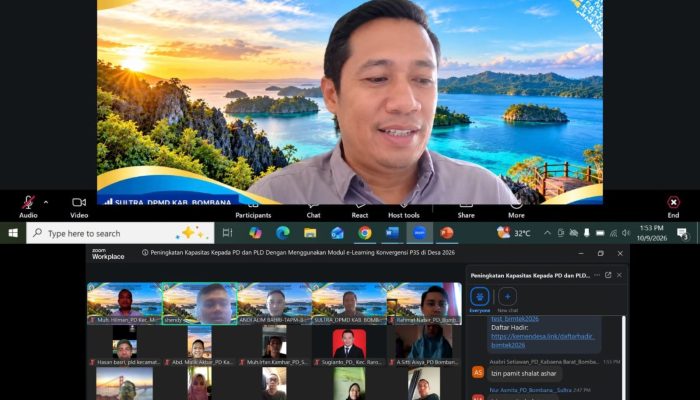Toggle the camera with the Video button
Viewport: 700px width, 400px height.
(x=79, y=207)
